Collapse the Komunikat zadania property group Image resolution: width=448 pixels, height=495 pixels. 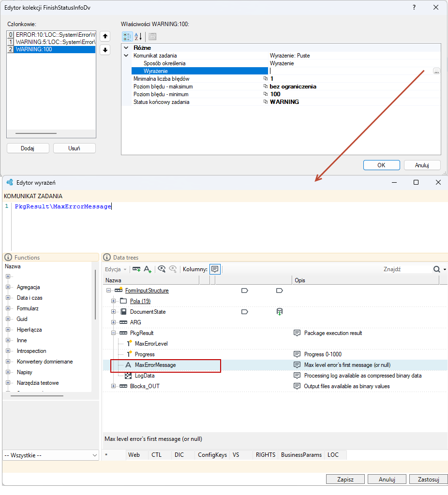(126, 56)
